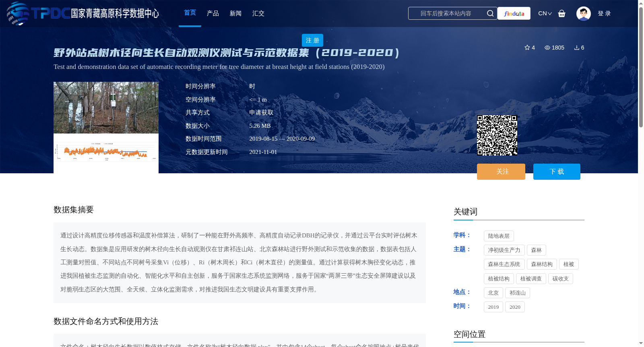
Task: Click the orange 关注 follow button
Action: (501, 172)
